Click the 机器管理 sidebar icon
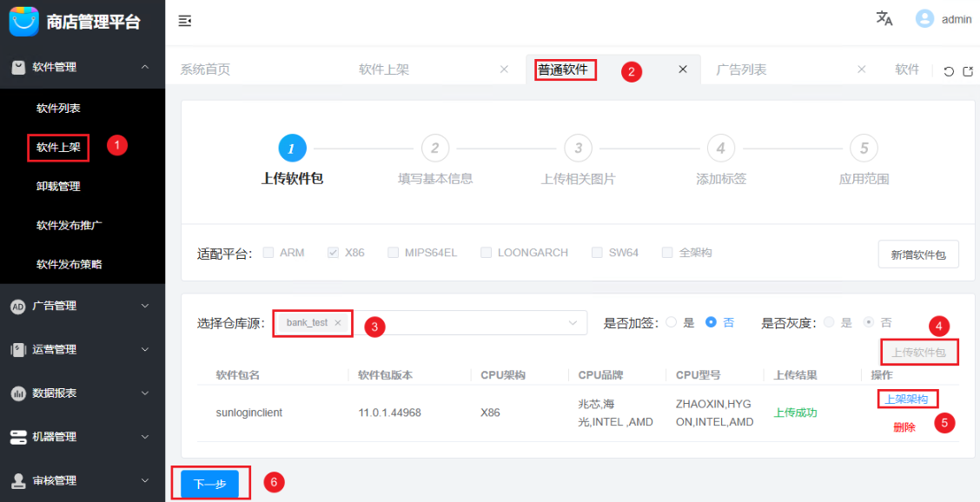Viewport: 980px width, 502px height. (x=20, y=437)
